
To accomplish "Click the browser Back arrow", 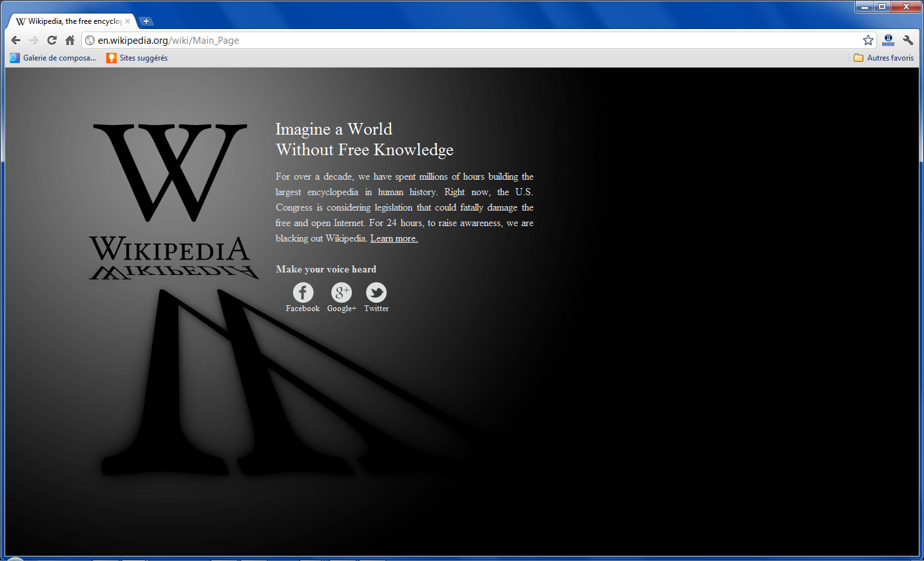I will [x=16, y=40].
